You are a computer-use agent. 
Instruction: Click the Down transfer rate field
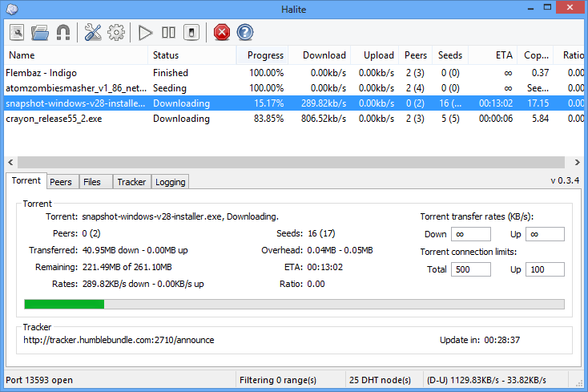click(x=470, y=234)
